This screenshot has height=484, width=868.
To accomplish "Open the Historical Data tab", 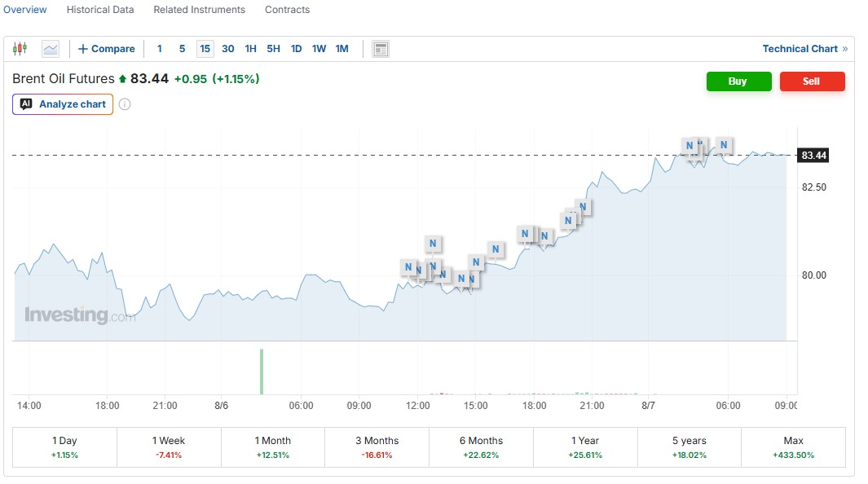I will pyautogui.click(x=100, y=10).
